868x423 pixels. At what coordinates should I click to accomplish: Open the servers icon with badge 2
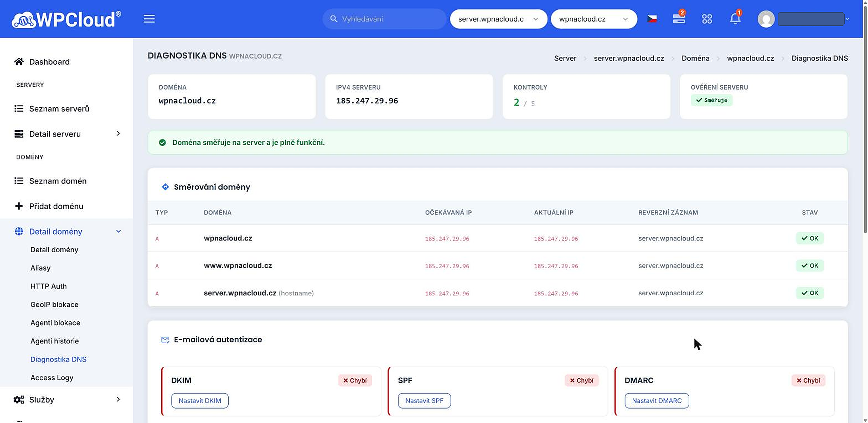click(679, 18)
